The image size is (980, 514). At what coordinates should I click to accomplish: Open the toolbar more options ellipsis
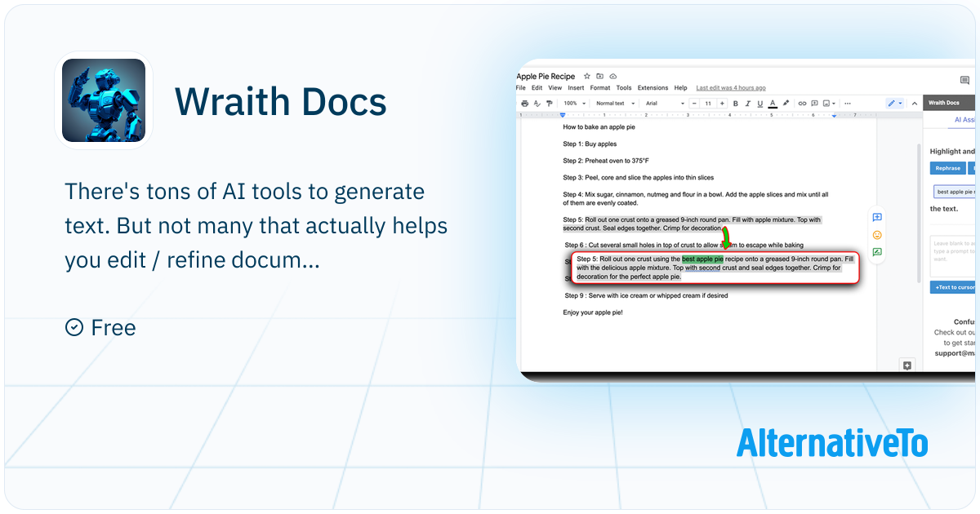point(847,104)
